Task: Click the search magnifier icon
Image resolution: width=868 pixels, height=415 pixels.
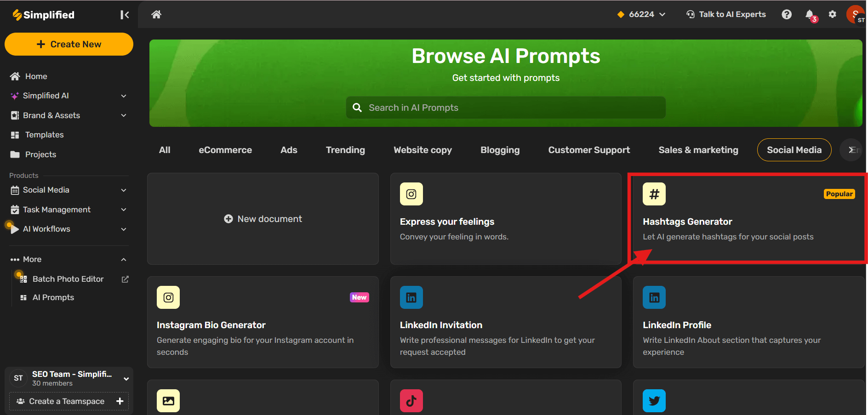Action: (x=357, y=108)
